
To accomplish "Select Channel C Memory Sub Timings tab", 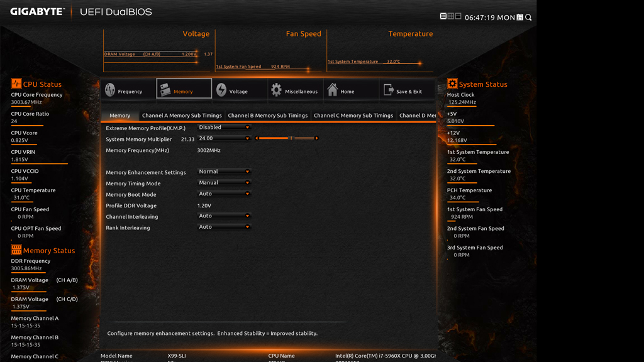I will pyautogui.click(x=353, y=116).
